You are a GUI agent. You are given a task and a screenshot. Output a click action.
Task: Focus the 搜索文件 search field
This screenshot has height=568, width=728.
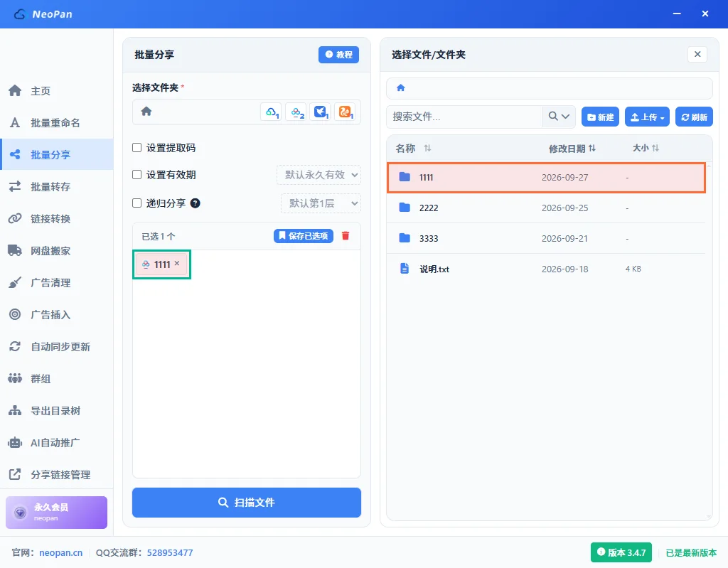(465, 117)
